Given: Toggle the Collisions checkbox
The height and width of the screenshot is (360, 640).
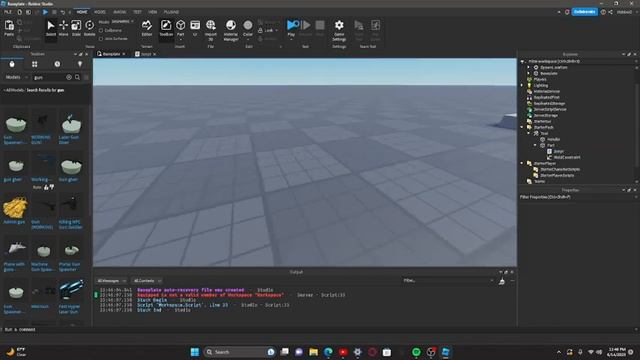Looking at the screenshot, I should tap(101, 31).
